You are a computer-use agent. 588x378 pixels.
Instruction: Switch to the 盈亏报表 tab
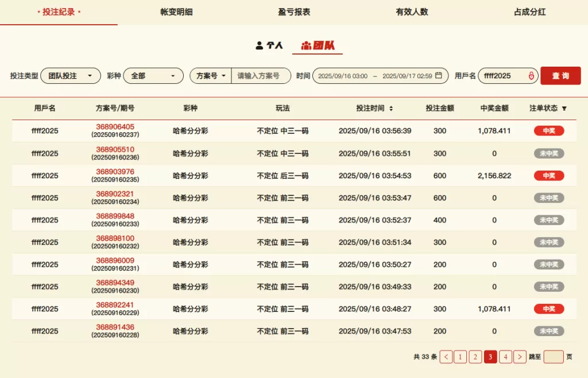294,12
